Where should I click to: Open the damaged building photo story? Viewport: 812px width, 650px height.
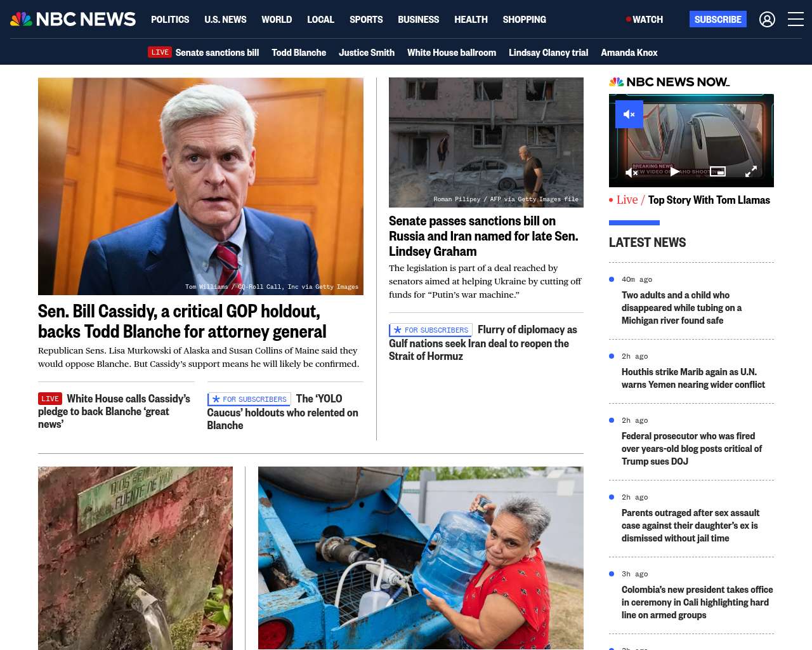486,142
